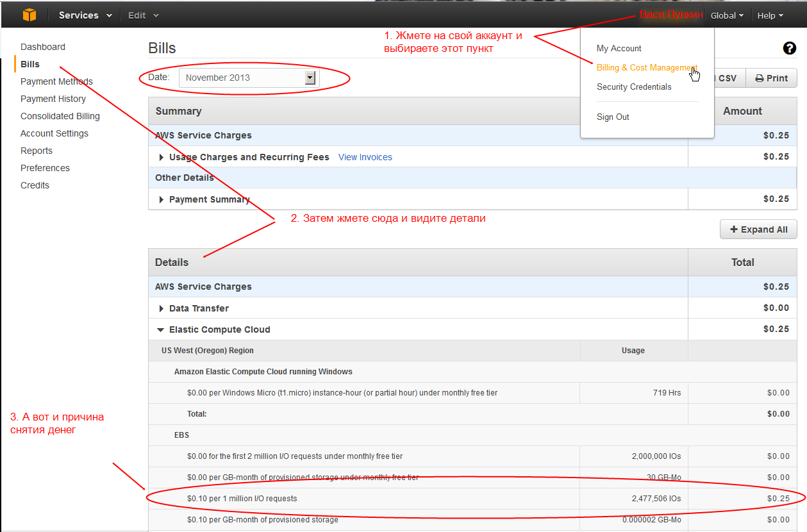
Task: Open the Edit menu in top bar
Action: (143, 15)
